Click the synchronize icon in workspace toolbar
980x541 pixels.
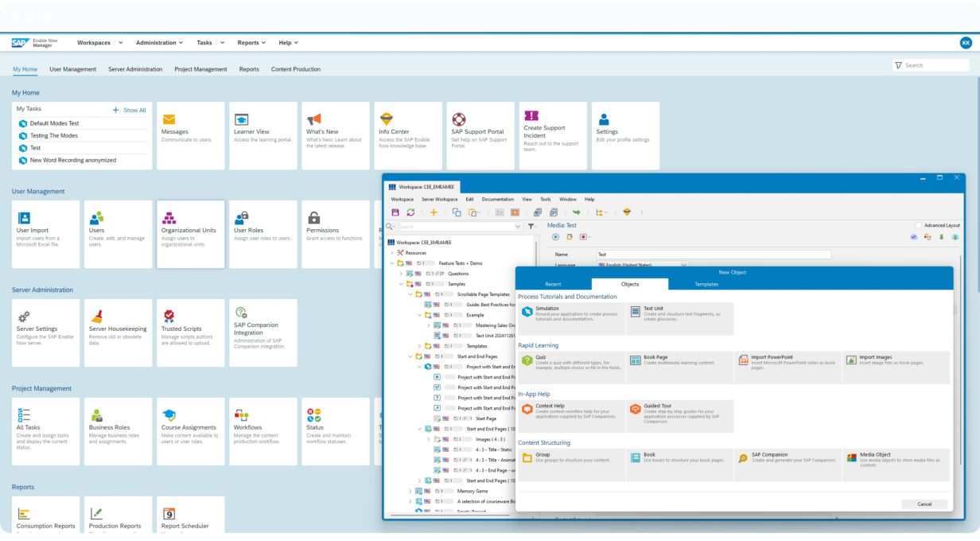click(x=410, y=212)
